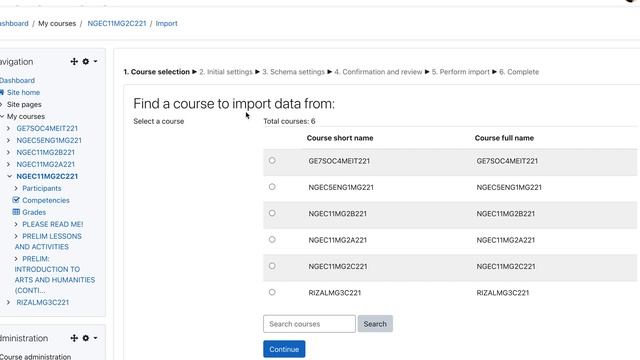
Task: Expand GE7SOC4MEIT221 in navigation tree
Action: [x=9, y=128]
